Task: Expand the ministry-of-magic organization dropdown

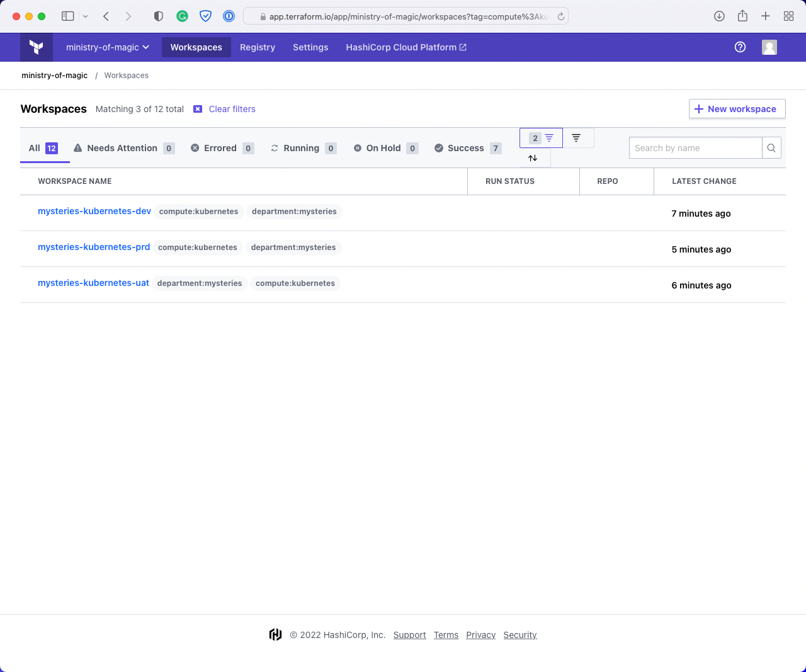Action: click(108, 47)
